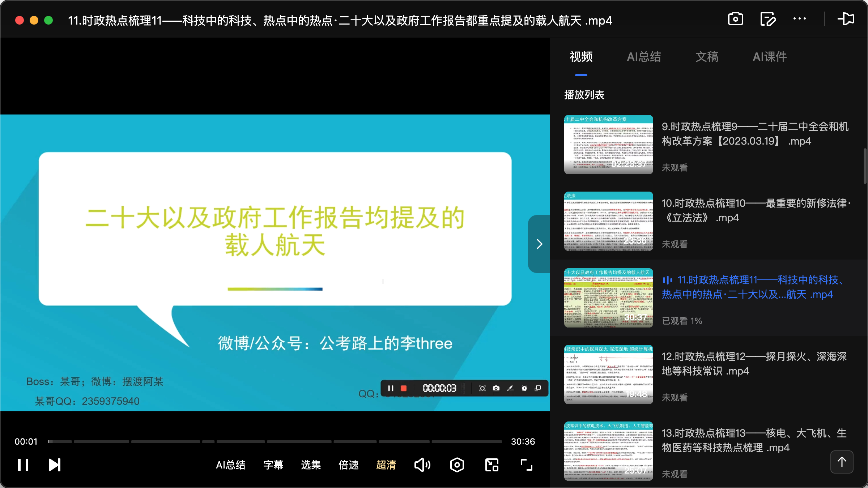The height and width of the screenshot is (488, 868).
Task: Switch to the AI总结 tab
Action: click(x=644, y=57)
